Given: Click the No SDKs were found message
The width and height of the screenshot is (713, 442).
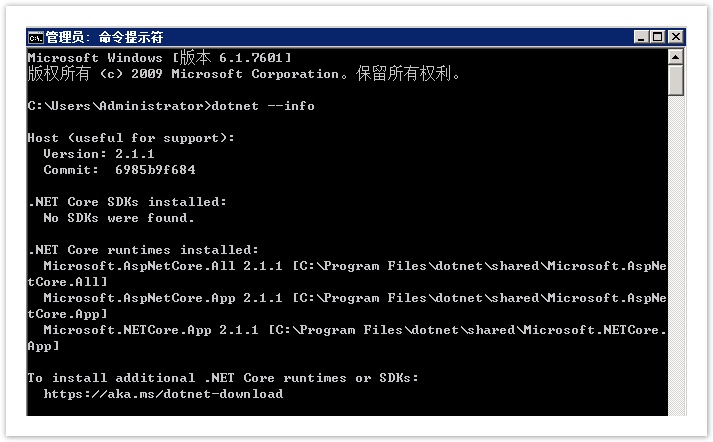Looking at the screenshot, I should [119, 218].
